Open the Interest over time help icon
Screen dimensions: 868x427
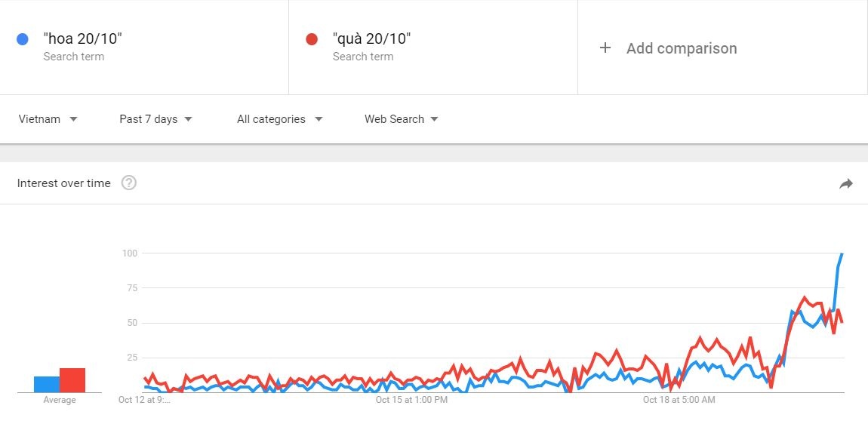tap(129, 183)
